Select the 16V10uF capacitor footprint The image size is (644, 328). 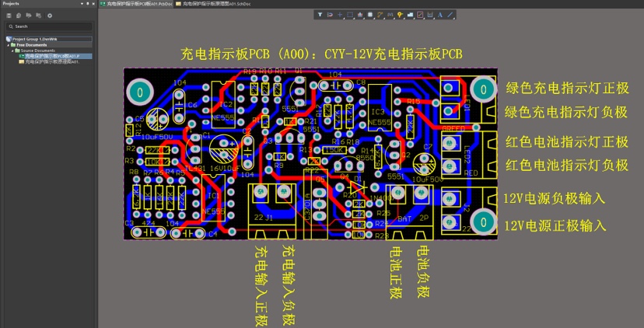pos(224,149)
